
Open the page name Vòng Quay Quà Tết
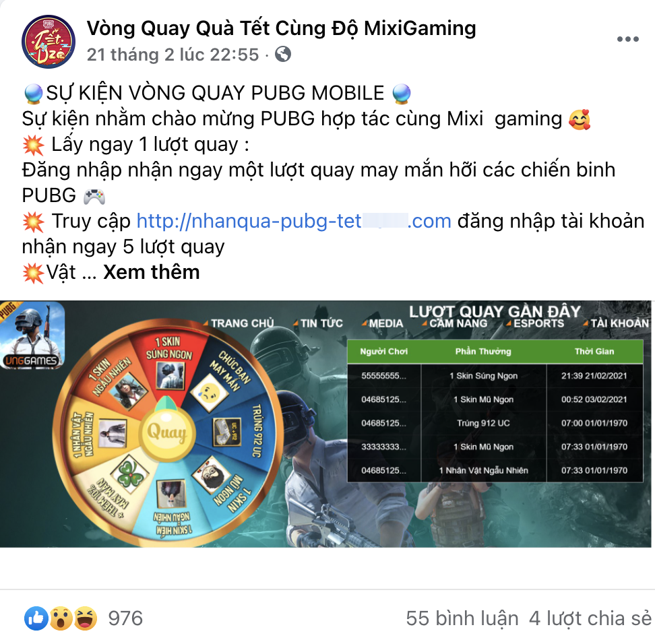(281, 28)
